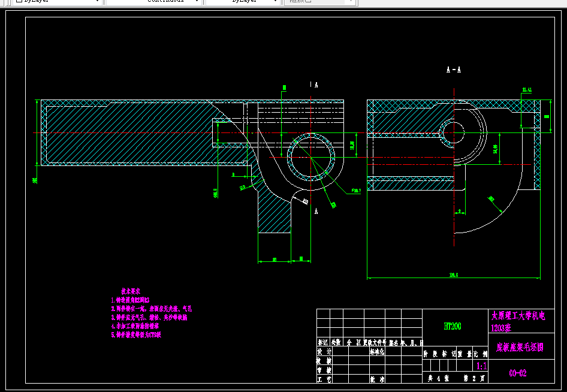This screenshot has height=392, width=567.
Task: Select the drawing number 00-02
Action: [518, 373]
